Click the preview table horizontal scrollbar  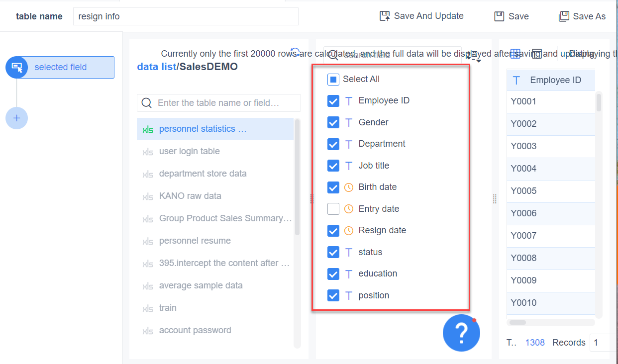click(x=518, y=322)
